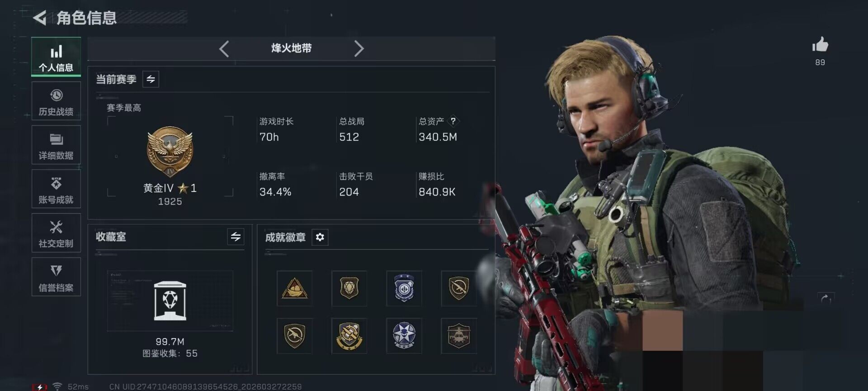Open the 个人信息 sidebar tab
Screen dimensions: 868x391
56,57
